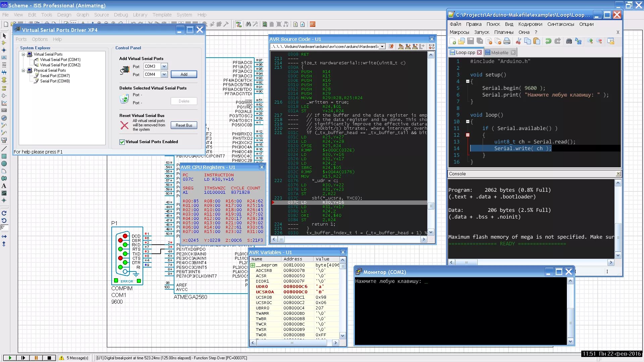Image resolution: width=644 pixels, height=362 pixels.
Task: Open the COM3 port dropdown
Action: tap(164, 66)
